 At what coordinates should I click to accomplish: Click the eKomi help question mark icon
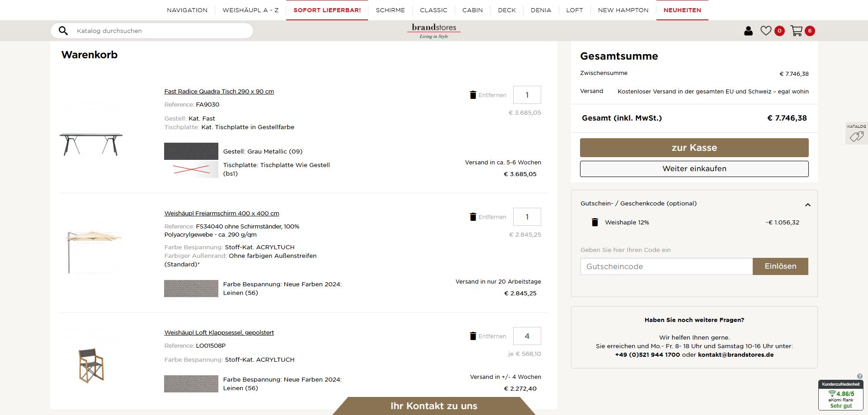tap(859, 376)
